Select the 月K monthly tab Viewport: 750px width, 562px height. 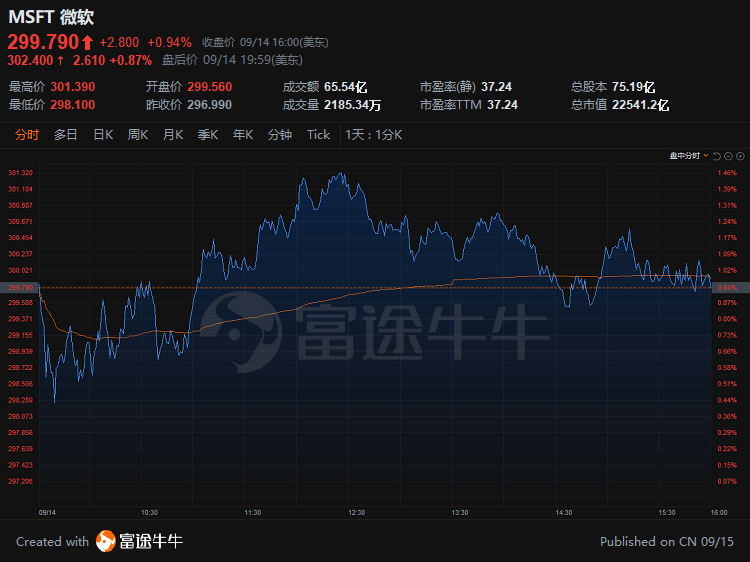point(173,135)
